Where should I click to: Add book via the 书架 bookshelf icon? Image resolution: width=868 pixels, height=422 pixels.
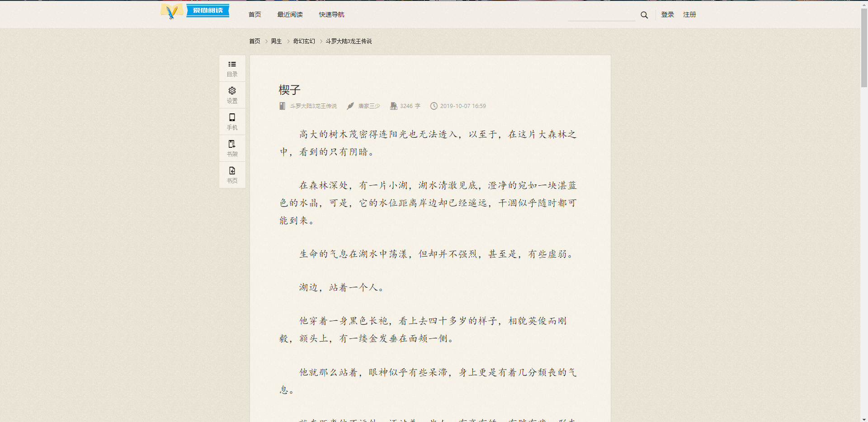[232, 148]
